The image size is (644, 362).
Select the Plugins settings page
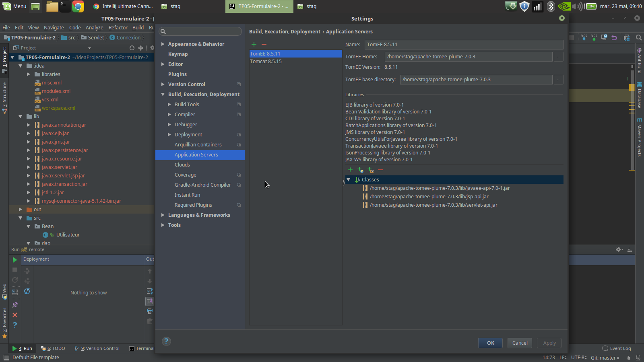[x=178, y=74]
